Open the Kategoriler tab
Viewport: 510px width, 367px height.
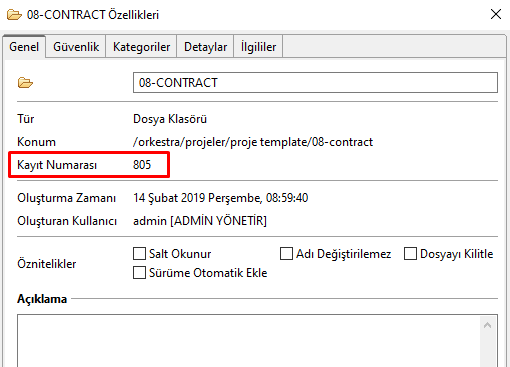[141, 47]
